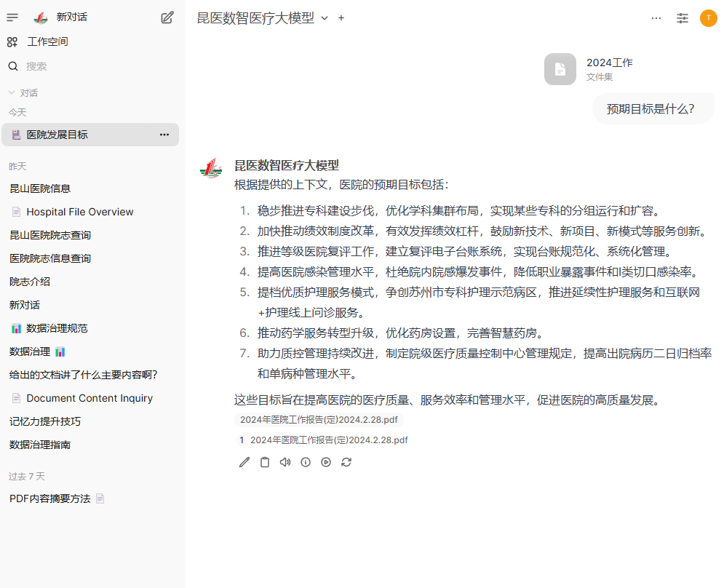Add another model with plus icon
The image size is (724, 588).
[341, 18]
